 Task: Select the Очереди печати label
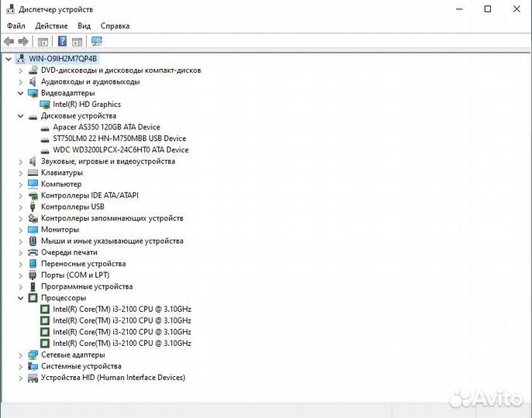click(69, 252)
